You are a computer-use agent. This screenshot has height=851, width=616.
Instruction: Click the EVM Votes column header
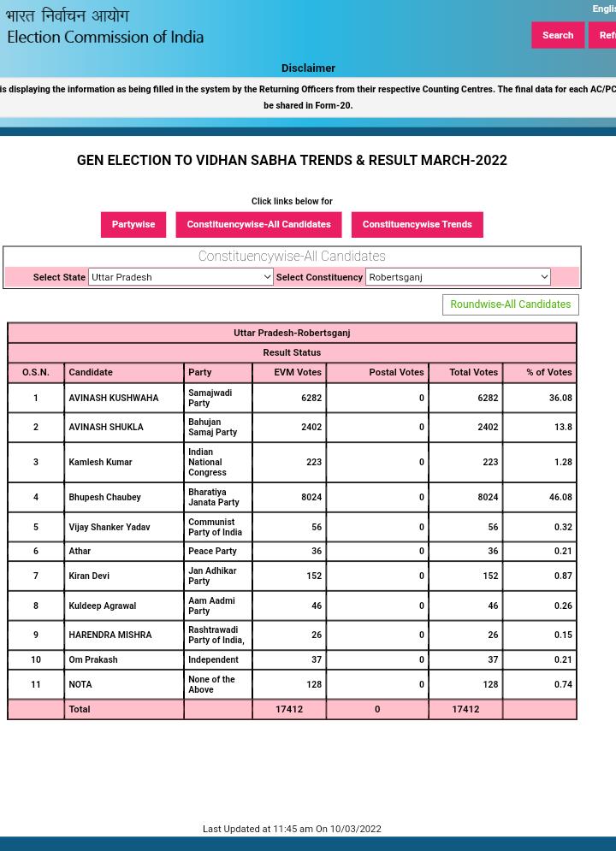297,373
